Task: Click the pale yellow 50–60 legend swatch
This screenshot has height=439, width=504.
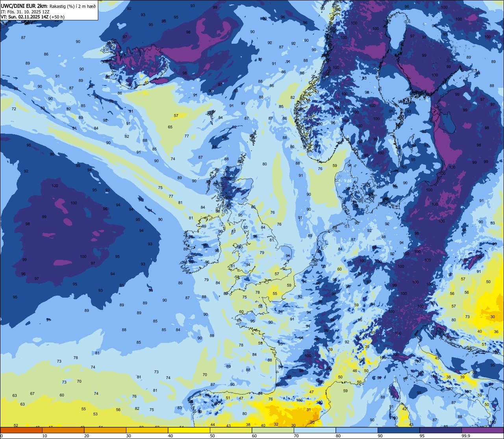Action: click(231, 430)
